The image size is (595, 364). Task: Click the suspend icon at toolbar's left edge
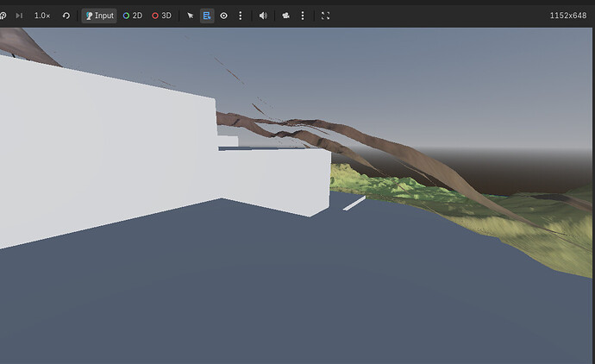(x=3, y=16)
